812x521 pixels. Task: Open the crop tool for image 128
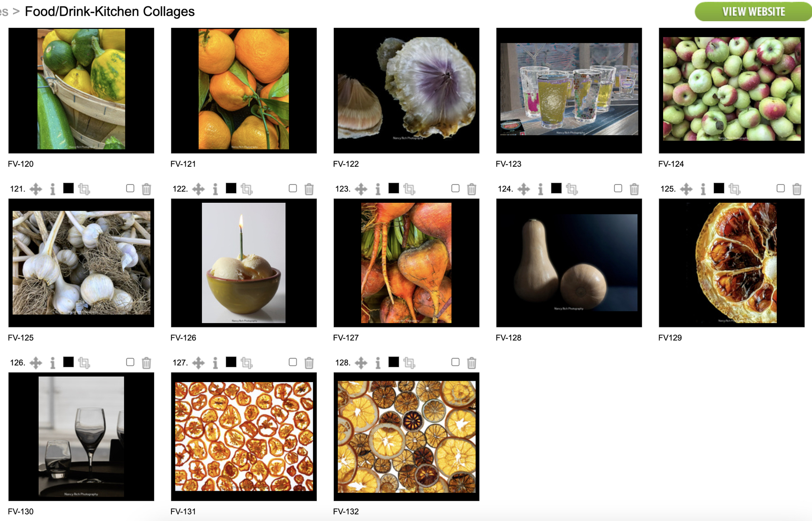[409, 363]
